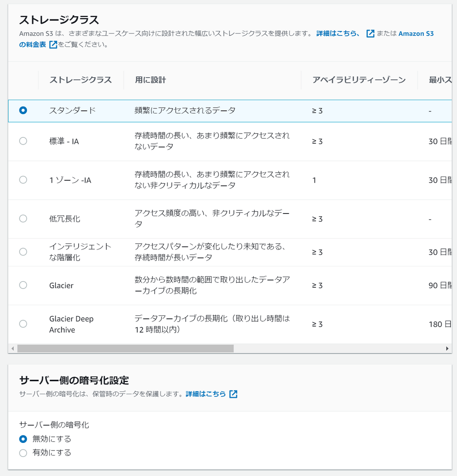
Task: Click the external link icon after 詳細はこちら、
Action: [371, 33]
